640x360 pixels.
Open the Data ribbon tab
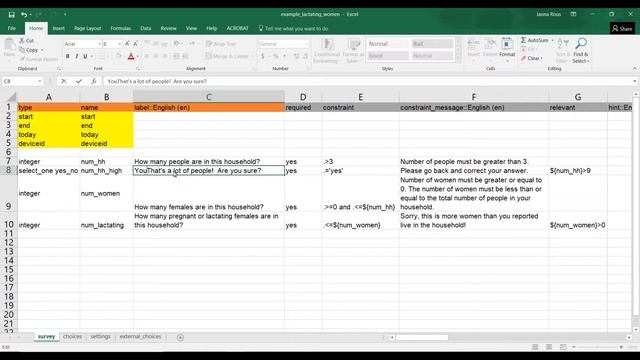point(146,29)
